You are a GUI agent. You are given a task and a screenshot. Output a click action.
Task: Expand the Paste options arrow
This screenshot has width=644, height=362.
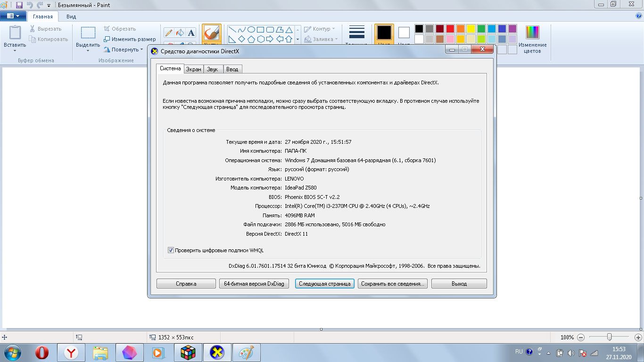pyautogui.click(x=15, y=50)
